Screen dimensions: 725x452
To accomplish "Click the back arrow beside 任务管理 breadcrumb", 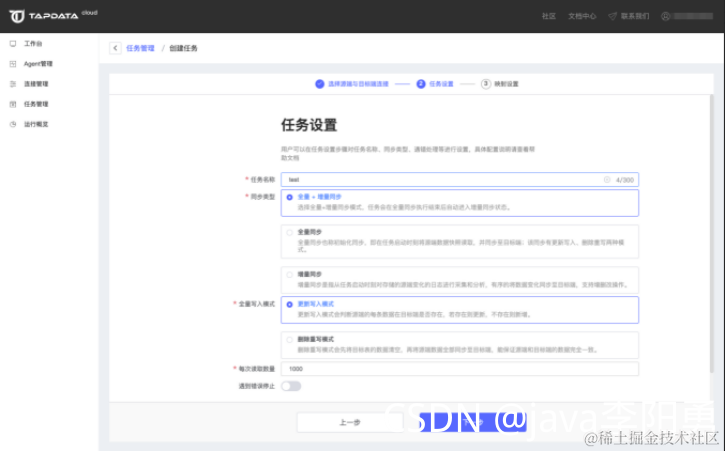I will coord(115,48).
